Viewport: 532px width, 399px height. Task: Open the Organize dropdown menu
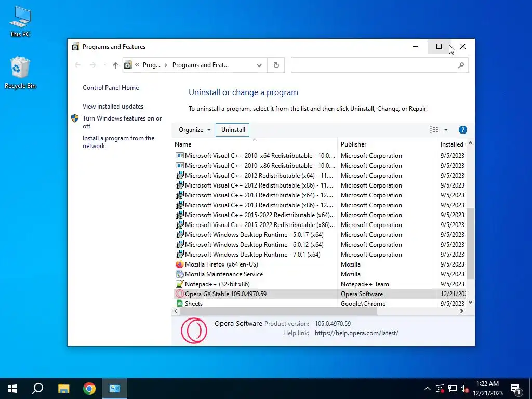[195, 130]
